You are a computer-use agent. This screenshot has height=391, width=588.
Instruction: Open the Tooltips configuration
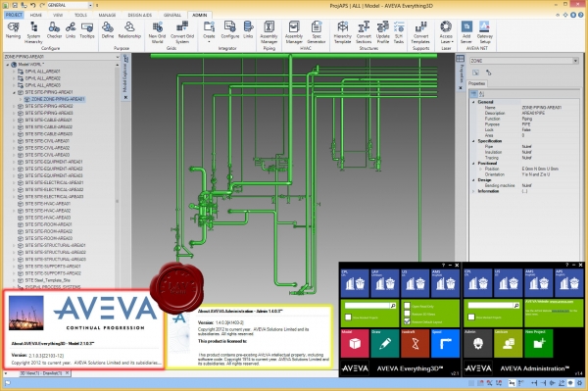[x=87, y=30]
